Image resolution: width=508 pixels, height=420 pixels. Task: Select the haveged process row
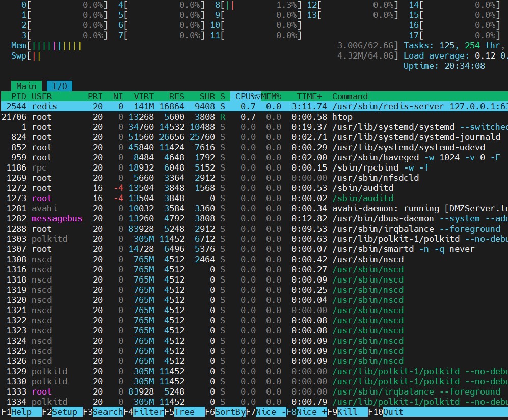(254, 157)
